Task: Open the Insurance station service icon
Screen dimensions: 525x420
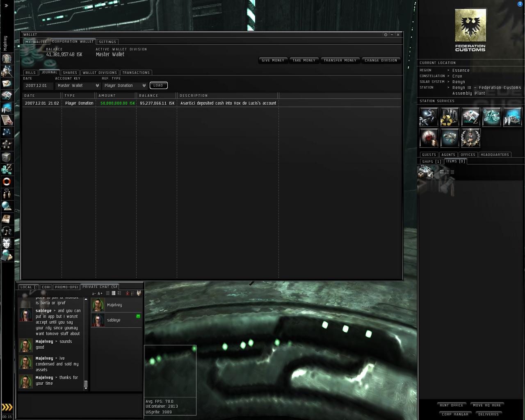Action: click(450, 138)
